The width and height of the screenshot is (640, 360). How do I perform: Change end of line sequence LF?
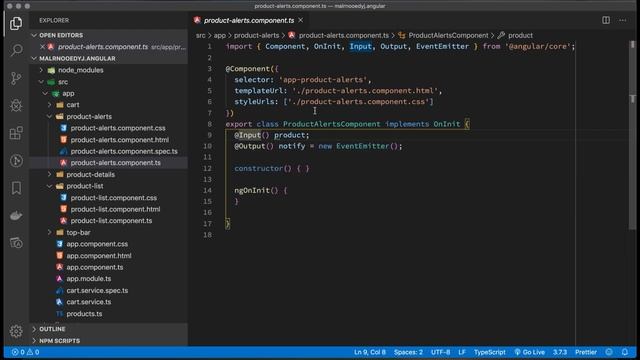pos(462,352)
